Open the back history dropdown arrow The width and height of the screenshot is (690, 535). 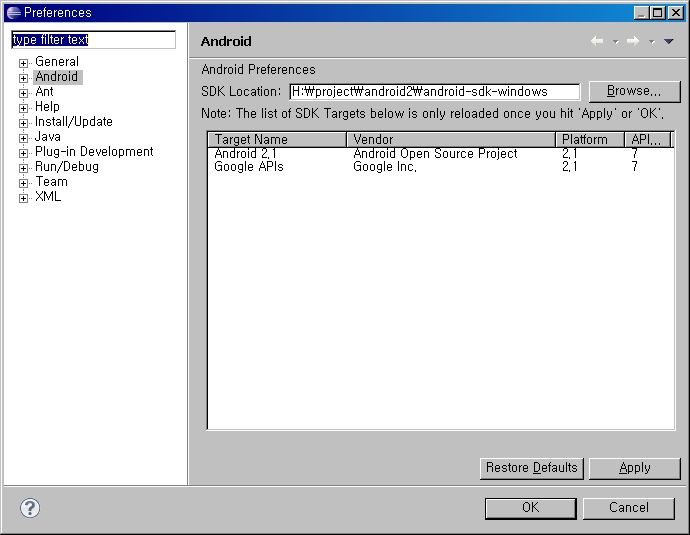[616, 42]
